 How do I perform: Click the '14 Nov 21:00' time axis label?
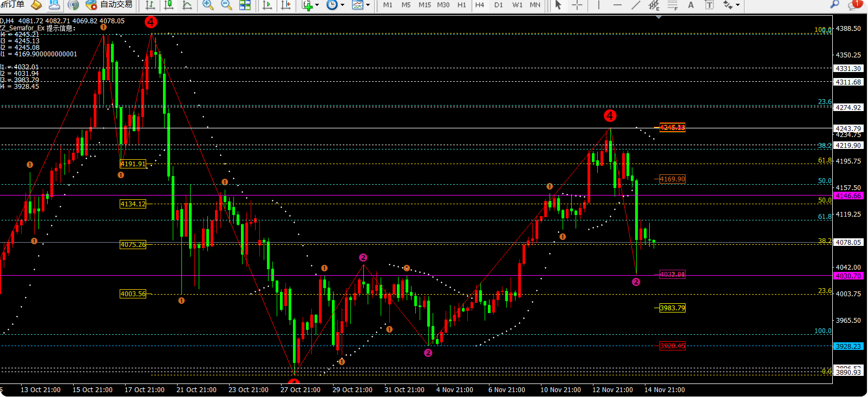(664, 390)
